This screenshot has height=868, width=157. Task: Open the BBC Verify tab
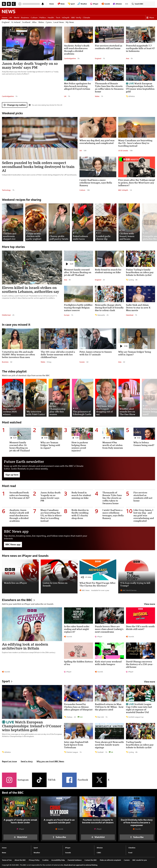pos(76,18)
